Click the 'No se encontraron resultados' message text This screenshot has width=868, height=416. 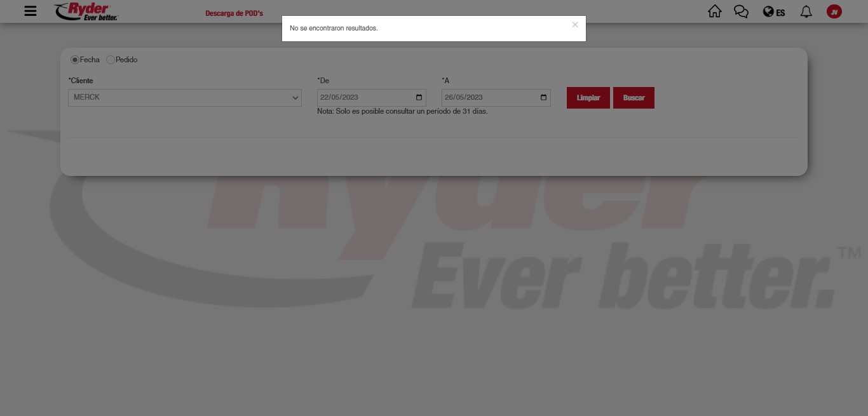tap(334, 29)
